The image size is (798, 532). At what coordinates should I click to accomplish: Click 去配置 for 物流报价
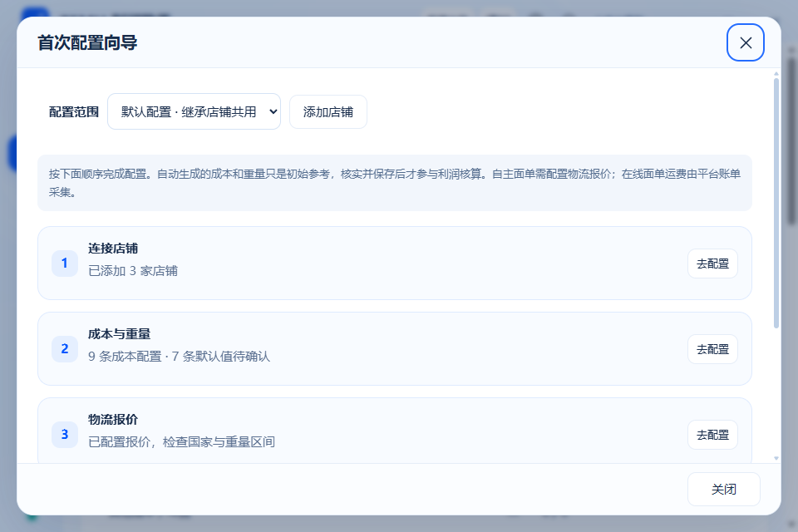[x=712, y=435]
